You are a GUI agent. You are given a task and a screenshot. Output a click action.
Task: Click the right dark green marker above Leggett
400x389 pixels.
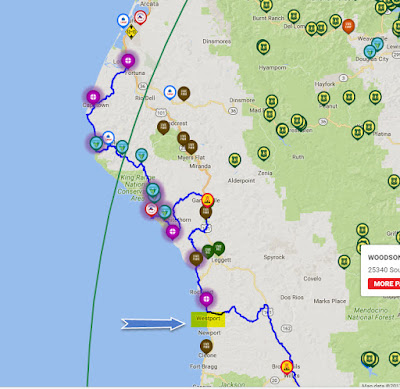(x=219, y=248)
